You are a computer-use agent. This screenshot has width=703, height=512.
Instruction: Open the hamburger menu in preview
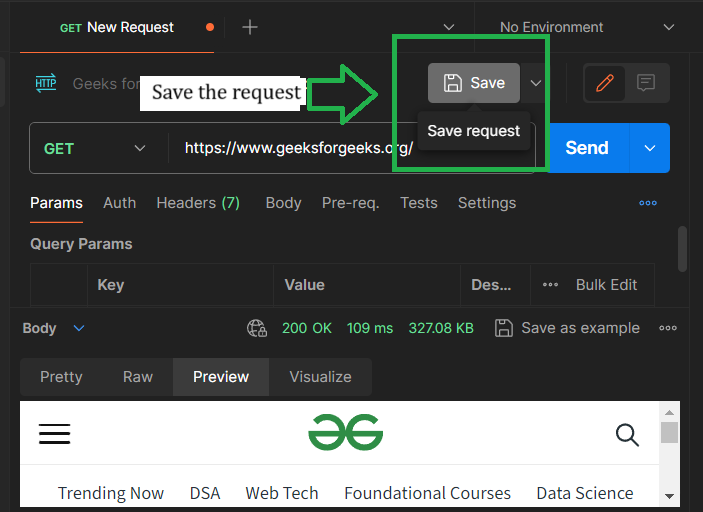coord(55,434)
